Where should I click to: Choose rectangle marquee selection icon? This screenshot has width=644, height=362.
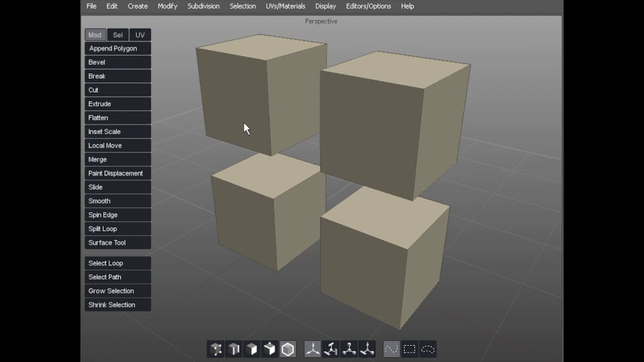pyautogui.click(x=410, y=349)
